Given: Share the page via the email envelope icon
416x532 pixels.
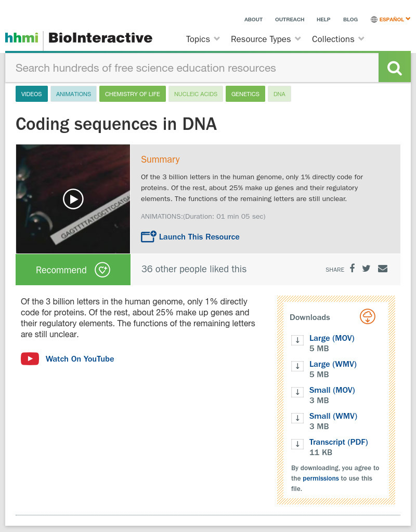Looking at the screenshot, I should coord(383,269).
